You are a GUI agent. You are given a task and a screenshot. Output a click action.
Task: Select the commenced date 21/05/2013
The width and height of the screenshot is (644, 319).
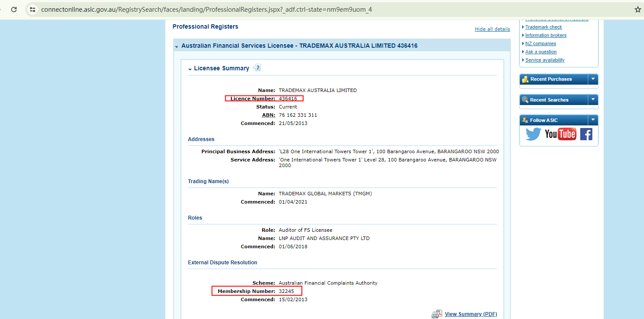[293, 123]
